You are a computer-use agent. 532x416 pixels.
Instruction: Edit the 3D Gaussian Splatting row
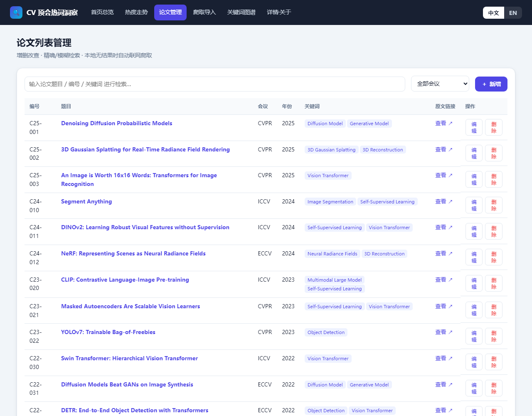[474, 153]
